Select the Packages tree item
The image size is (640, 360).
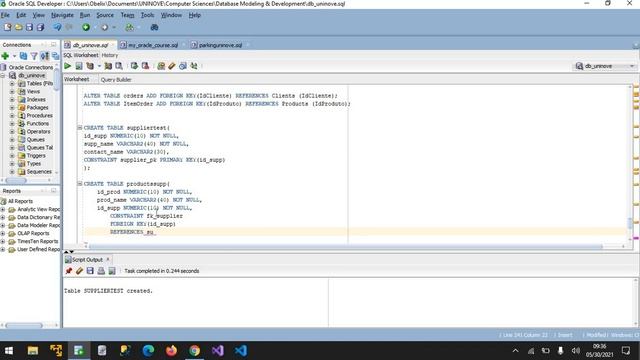pyautogui.click(x=37, y=107)
